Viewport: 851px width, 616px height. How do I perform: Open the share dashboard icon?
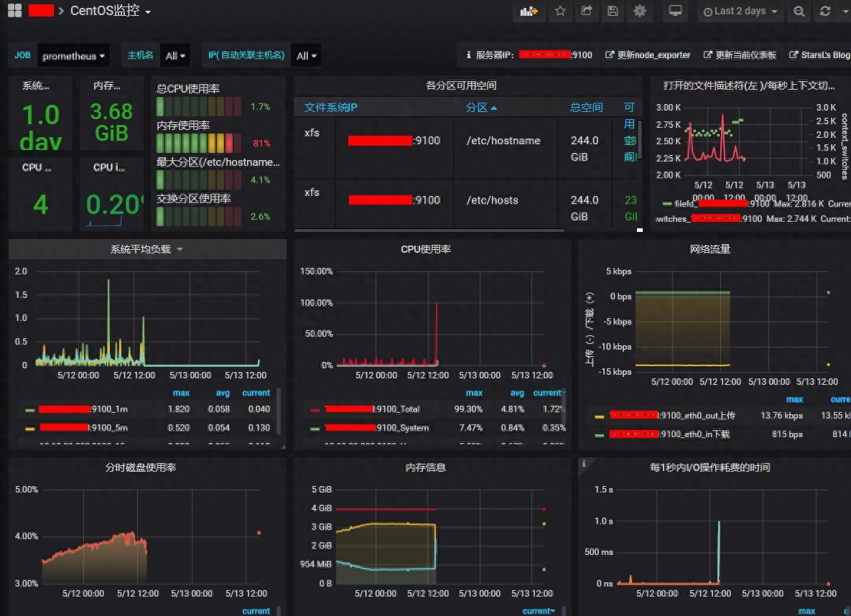[x=587, y=11]
